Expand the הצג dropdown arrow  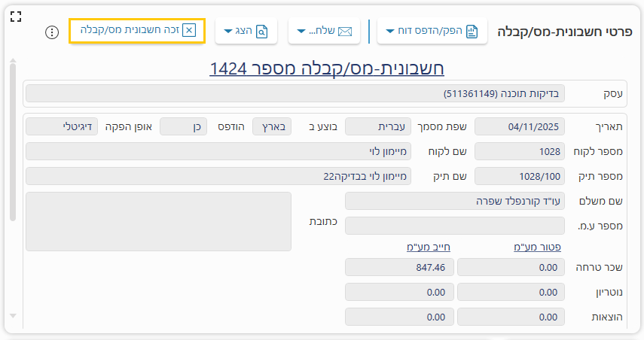[228, 32]
